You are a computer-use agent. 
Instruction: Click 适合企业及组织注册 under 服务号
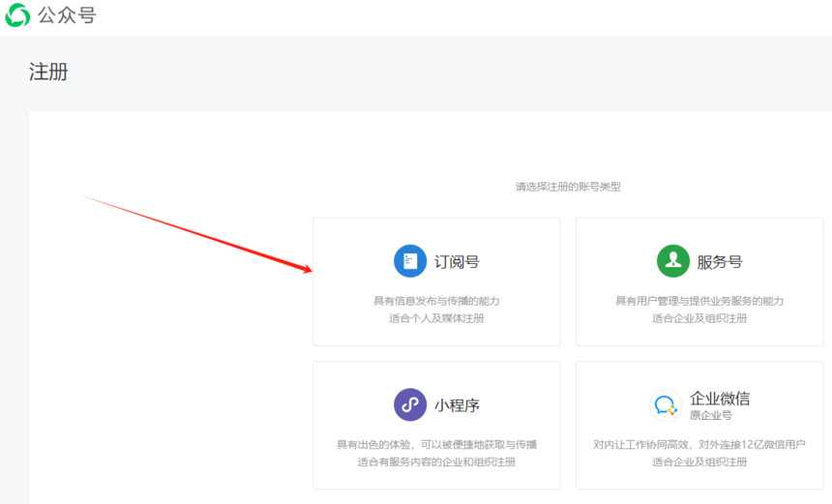click(699, 318)
